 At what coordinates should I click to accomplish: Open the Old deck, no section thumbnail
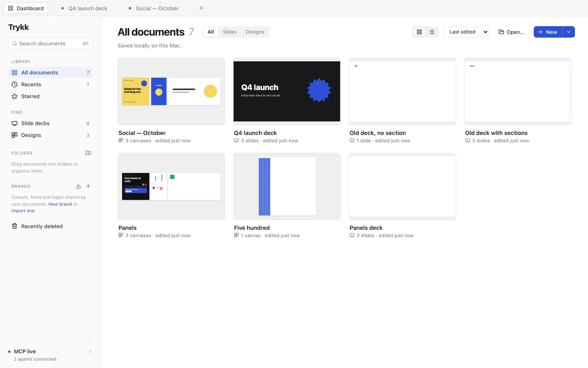pyautogui.click(x=402, y=91)
